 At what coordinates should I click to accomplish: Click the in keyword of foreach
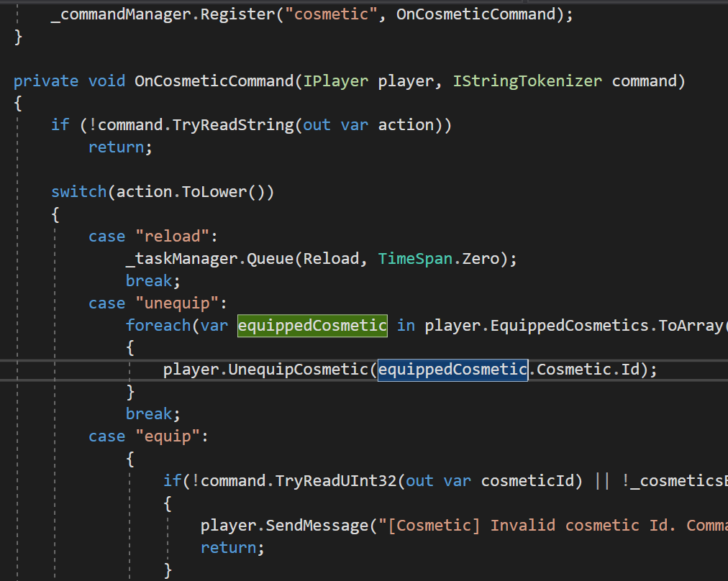(406, 326)
